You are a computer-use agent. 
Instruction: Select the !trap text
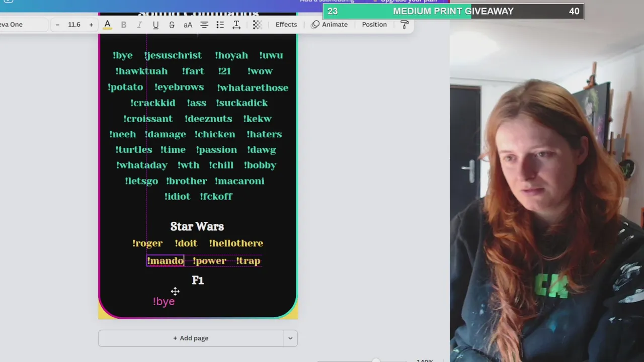[x=248, y=260]
